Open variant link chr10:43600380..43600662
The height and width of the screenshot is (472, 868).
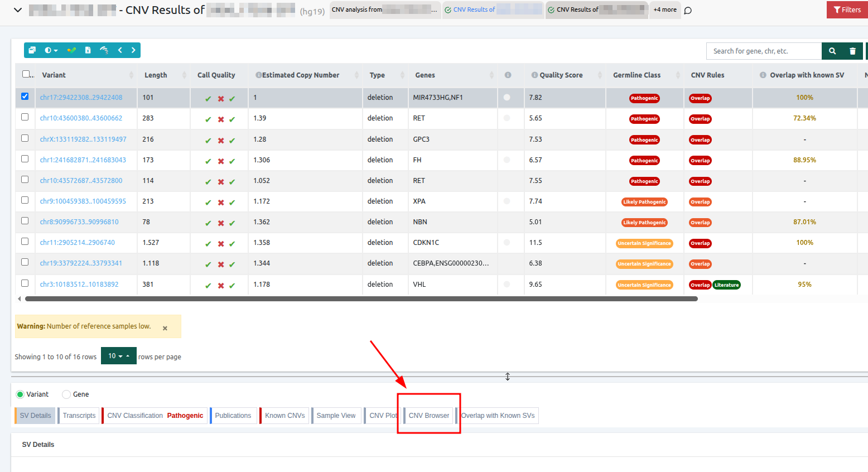81,118
